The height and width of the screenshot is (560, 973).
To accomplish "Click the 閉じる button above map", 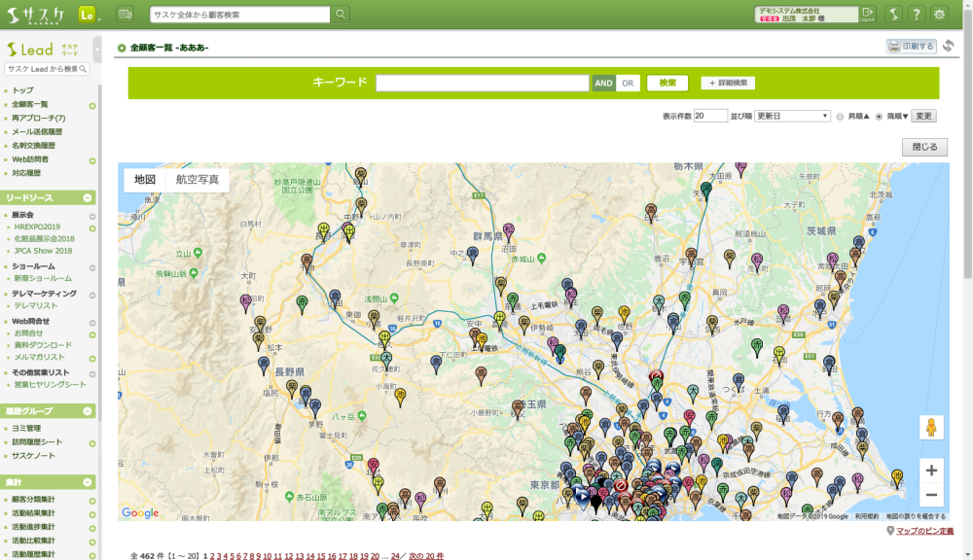I will coord(924,148).
